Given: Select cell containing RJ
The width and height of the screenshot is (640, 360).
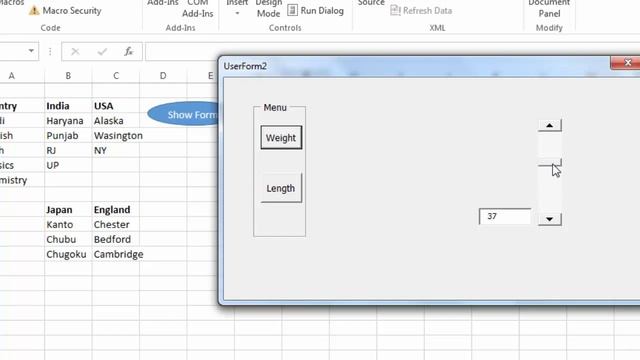Looking at the screenshot, I should tap(68, 150).
